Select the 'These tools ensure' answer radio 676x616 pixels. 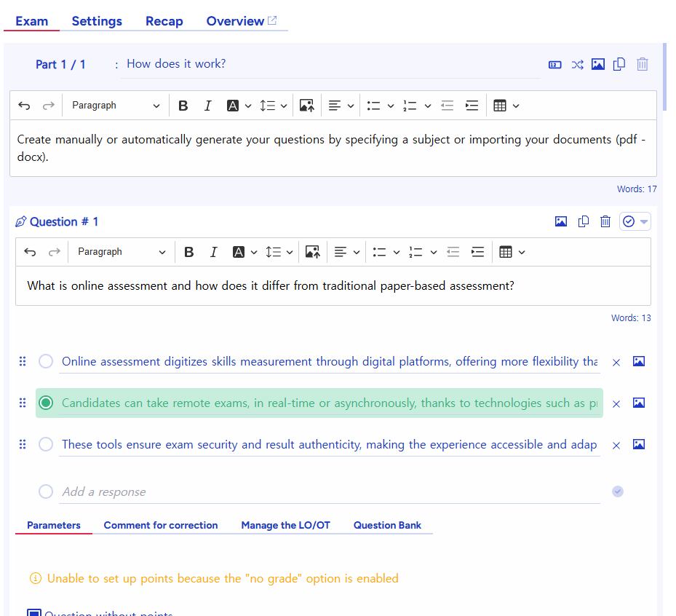[x=46, y=444]
